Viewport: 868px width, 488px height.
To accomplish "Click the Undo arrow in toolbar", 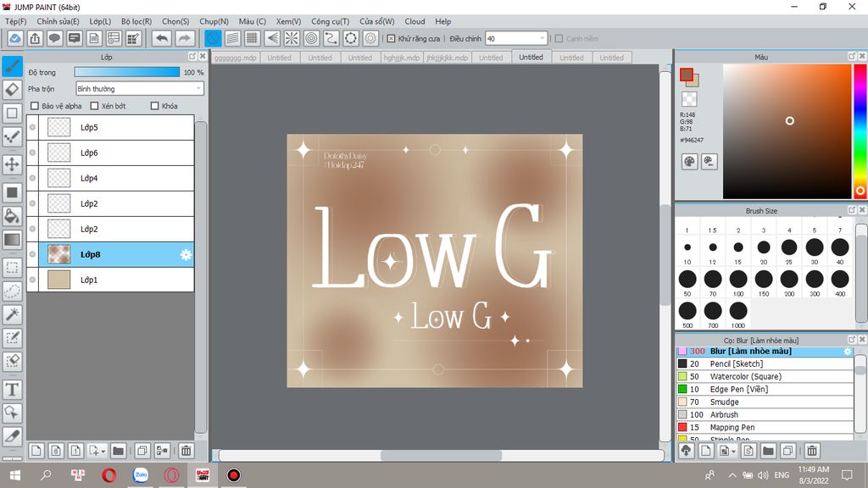I will pos(161,38).
